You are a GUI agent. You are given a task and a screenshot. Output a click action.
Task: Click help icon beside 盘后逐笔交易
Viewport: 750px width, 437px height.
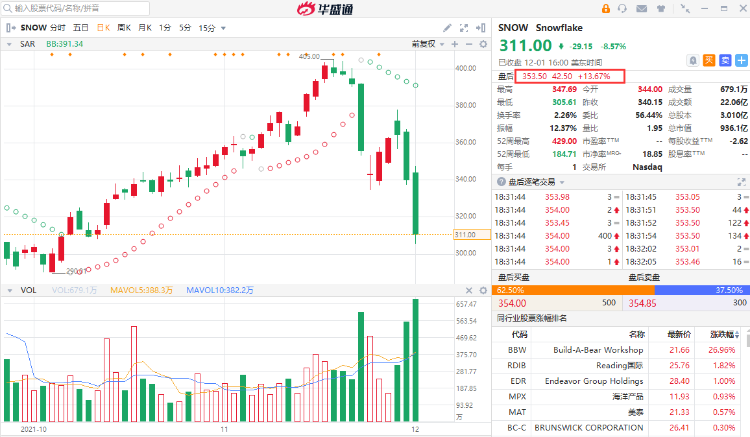(x=501, y=182)
